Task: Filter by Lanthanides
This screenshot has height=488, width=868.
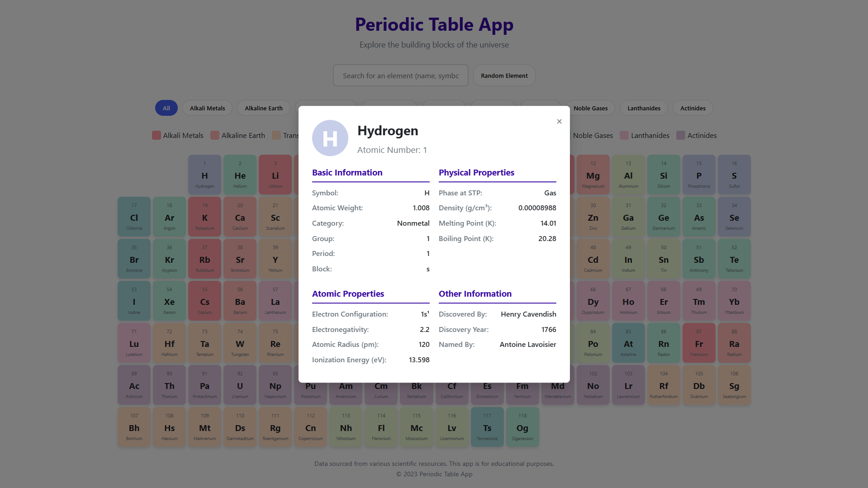Action: point(644,108)
